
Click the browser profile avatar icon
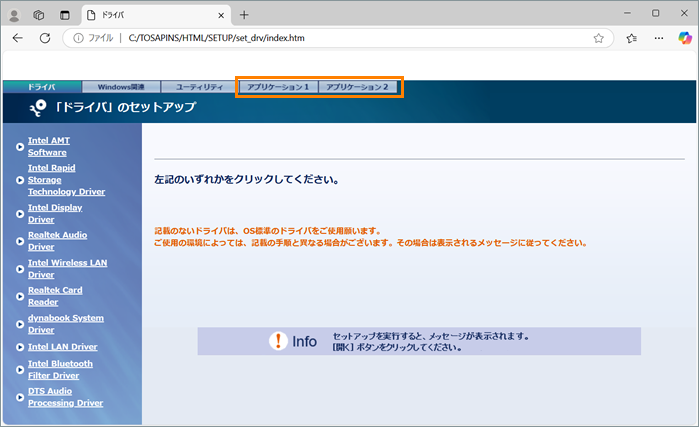[x=14, y=15]
